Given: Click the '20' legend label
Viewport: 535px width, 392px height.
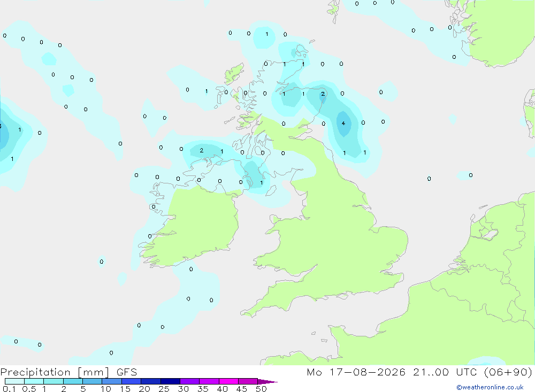Looking at the screenshot, I should [x=144, y=389].
